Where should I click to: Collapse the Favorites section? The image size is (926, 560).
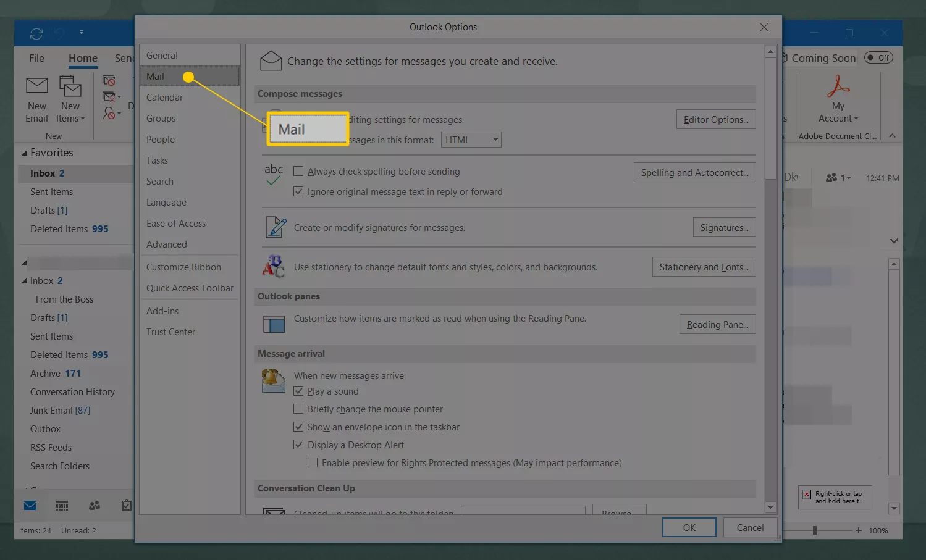coord(25,153)
